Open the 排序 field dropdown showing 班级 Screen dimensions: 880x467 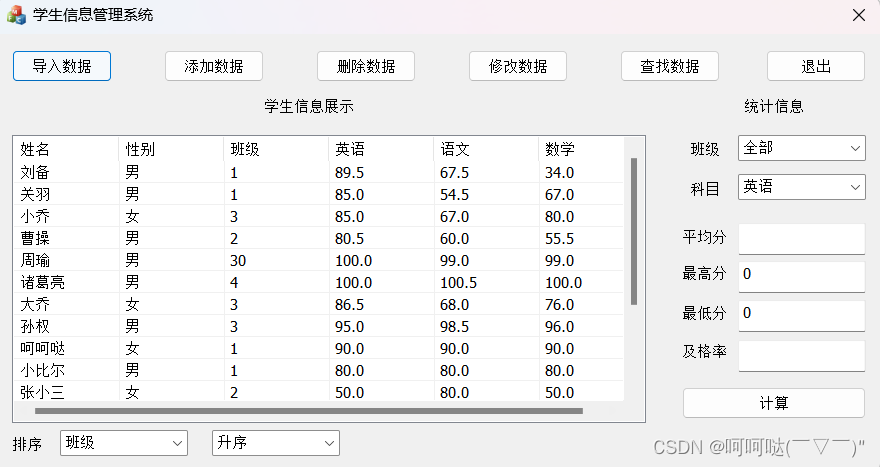[x=124, y=443]
